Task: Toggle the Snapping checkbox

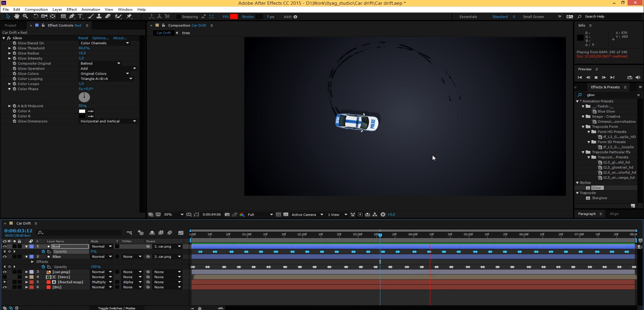Action: (178, 16)
